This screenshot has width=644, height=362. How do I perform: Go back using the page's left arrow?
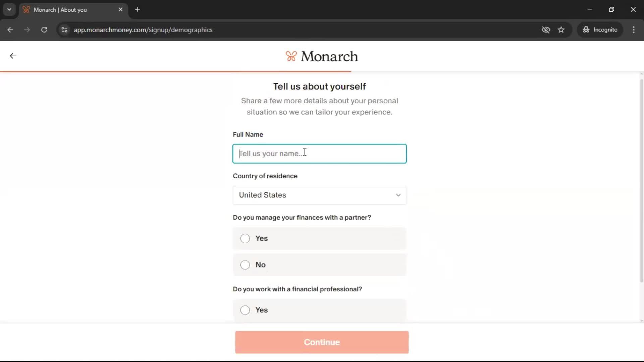[13, 56]
